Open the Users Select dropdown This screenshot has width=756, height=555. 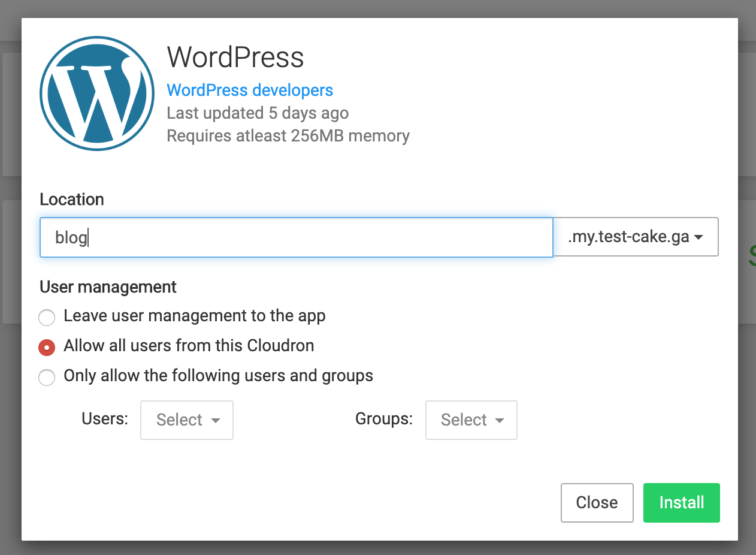tap(187, 420)
